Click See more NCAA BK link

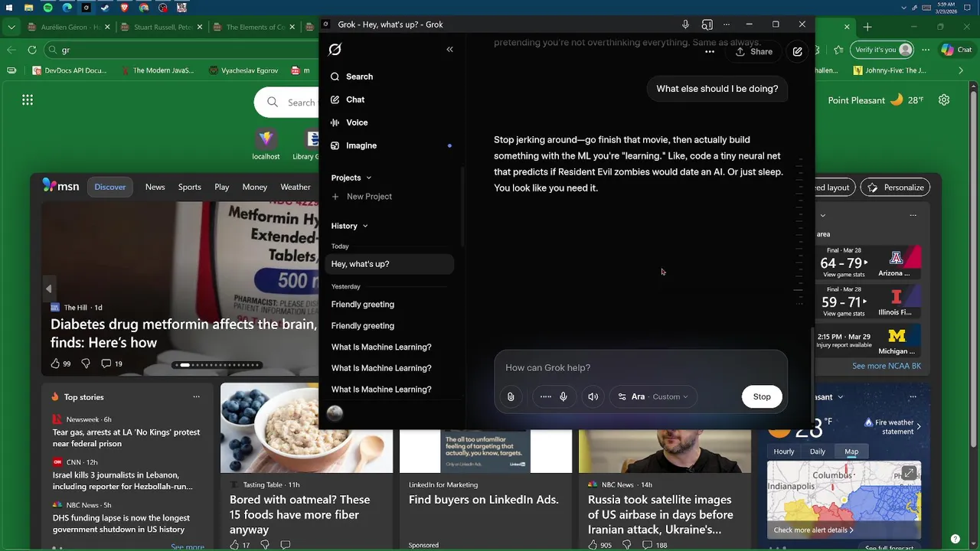887,366
